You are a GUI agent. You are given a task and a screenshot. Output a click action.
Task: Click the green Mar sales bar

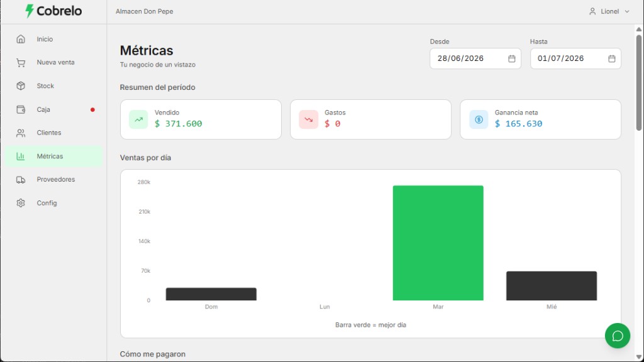(438, 243)
